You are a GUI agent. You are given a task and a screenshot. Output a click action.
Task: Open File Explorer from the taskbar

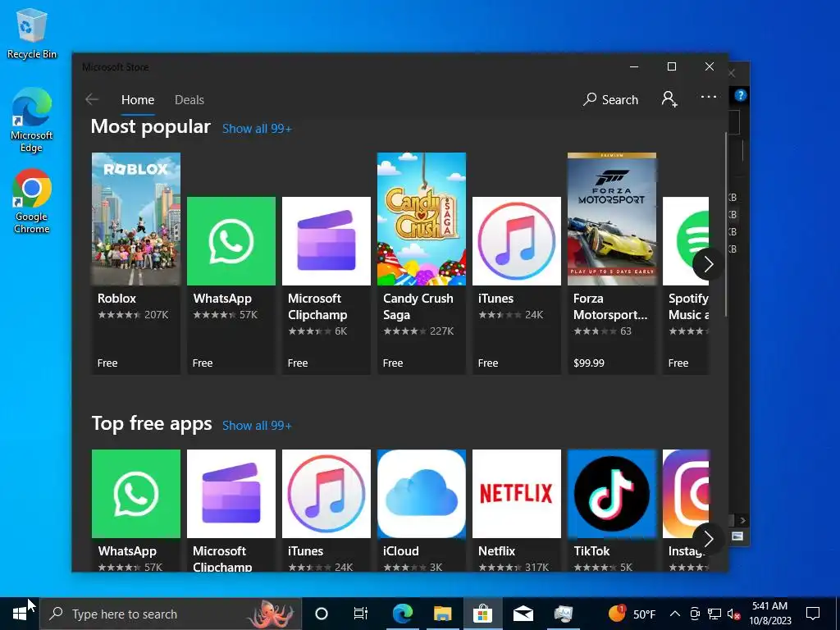point(442,614)
